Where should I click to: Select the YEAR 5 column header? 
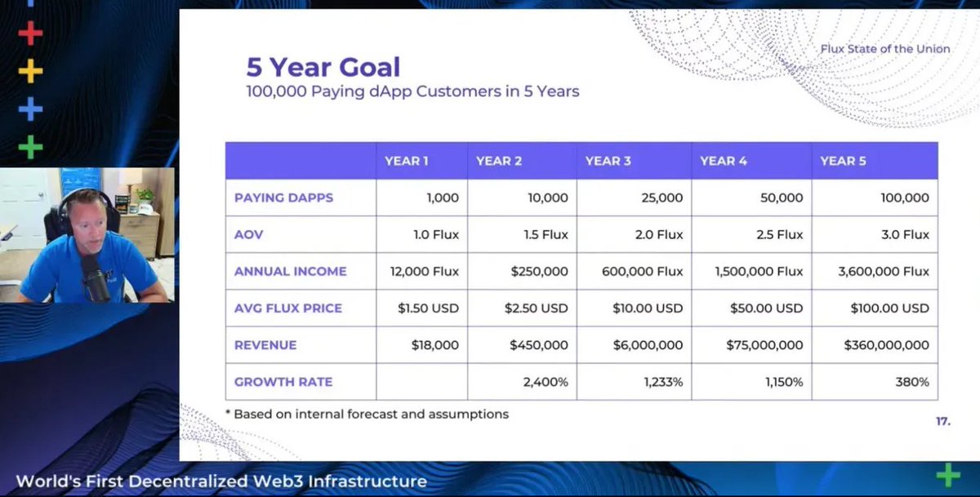pyautogui.click(x=875, y=161)
